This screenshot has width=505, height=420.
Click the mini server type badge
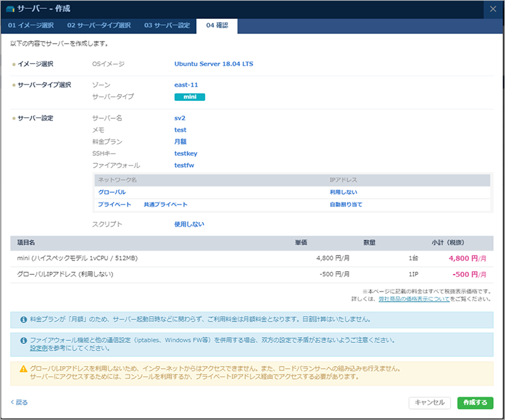point(189,97)
